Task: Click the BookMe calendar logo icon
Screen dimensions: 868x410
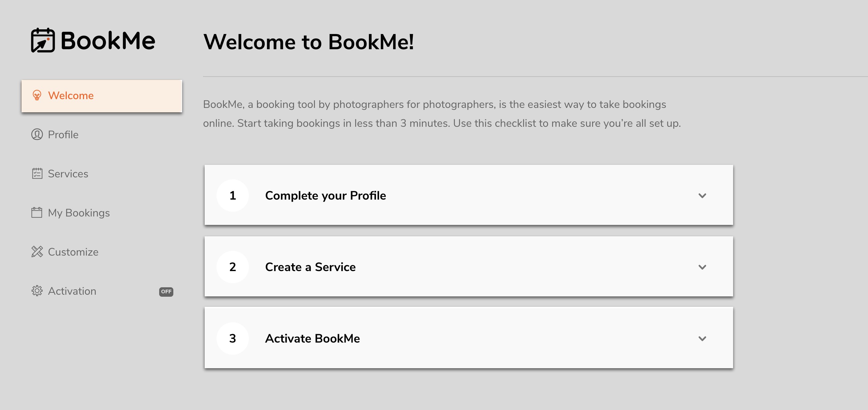Action: point(43,40)
